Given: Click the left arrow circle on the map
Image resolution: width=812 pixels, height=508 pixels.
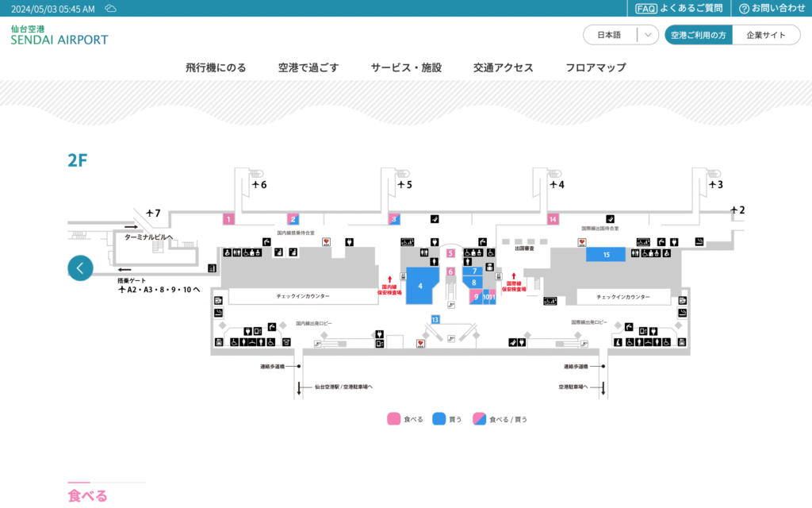Looking at the screenshot, I should pyautogui.click(x=80, y=268).
